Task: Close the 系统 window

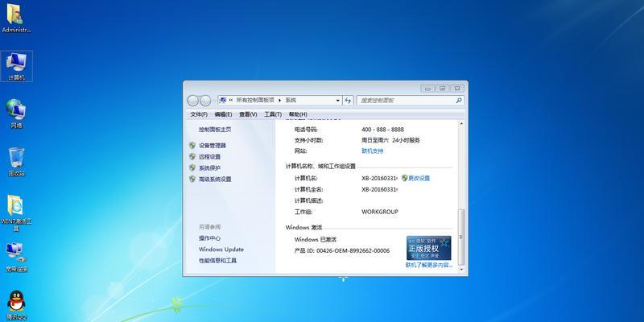Action: (x=457, y=89)
